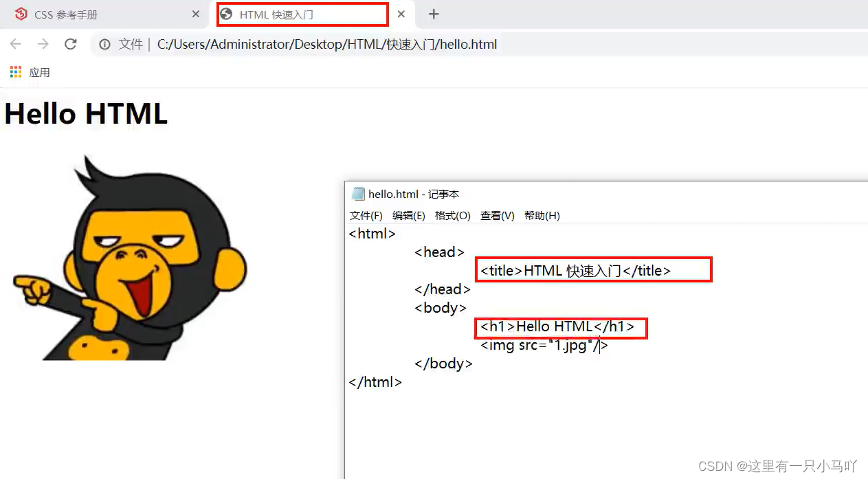868x479 pixels.
Task: Click the file info icon in the address bar
Action: (x=105, y=45)
